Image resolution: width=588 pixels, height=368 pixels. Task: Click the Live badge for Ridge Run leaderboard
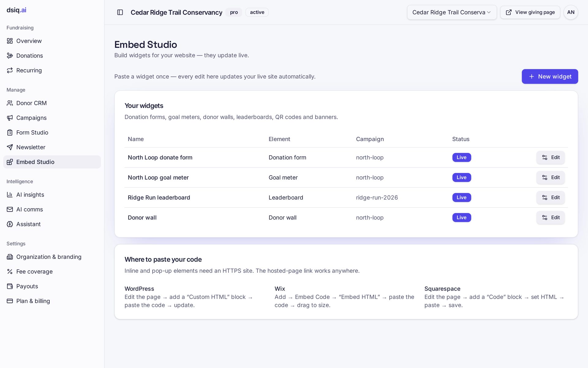462,197
